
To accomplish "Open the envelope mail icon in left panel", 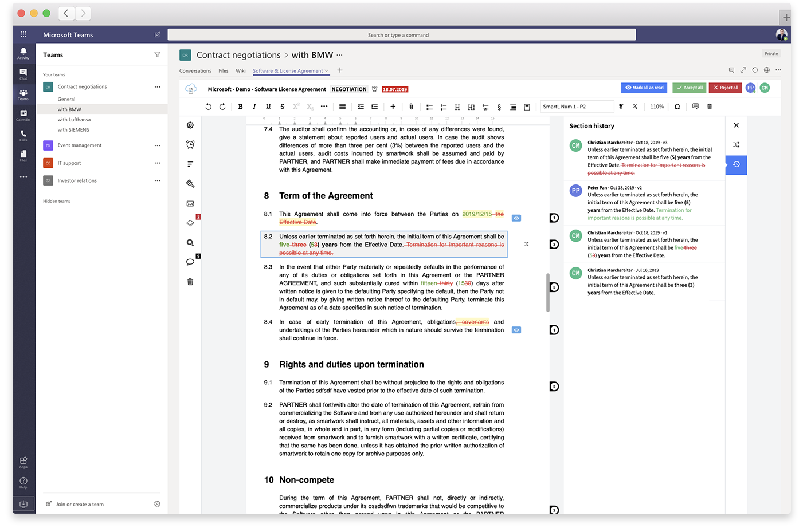I will pos(190,203).
